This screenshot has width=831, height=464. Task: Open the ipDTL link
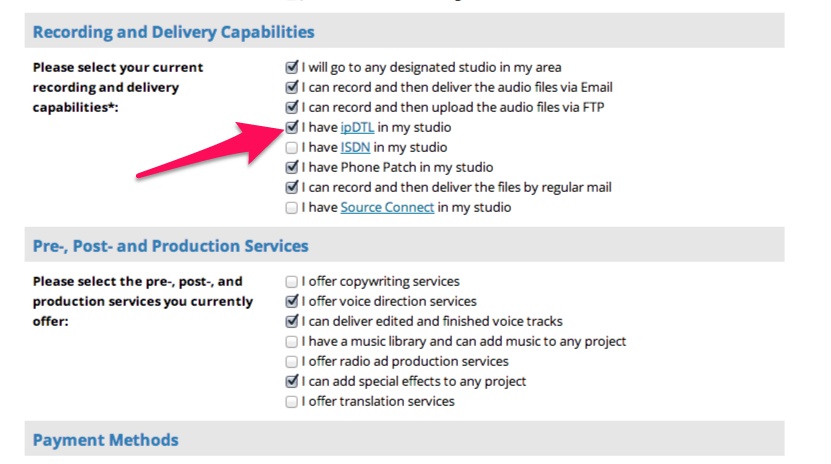(357, 128)
